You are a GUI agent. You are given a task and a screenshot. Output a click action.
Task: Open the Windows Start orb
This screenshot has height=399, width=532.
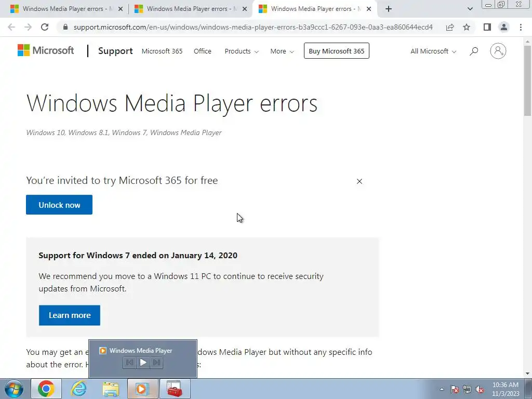click(x=14, y=389)
